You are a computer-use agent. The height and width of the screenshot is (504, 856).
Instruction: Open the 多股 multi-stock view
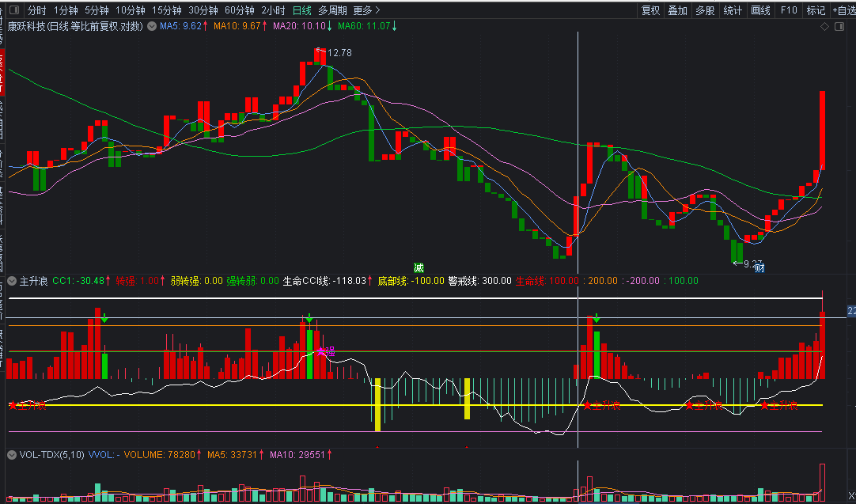click(706, 10)
